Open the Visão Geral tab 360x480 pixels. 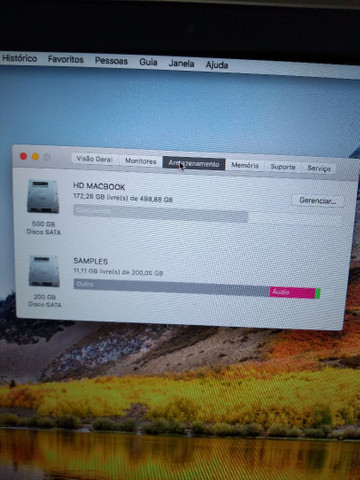[x=95, y=159]
